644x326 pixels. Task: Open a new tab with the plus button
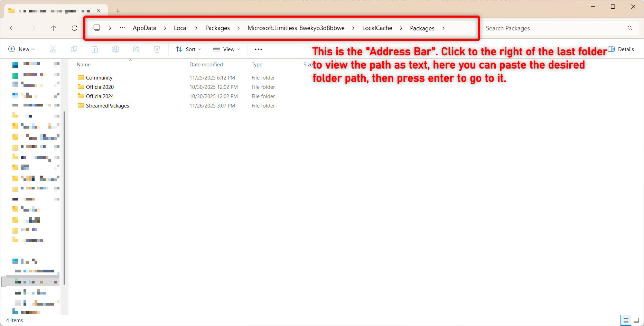point(118,11)
